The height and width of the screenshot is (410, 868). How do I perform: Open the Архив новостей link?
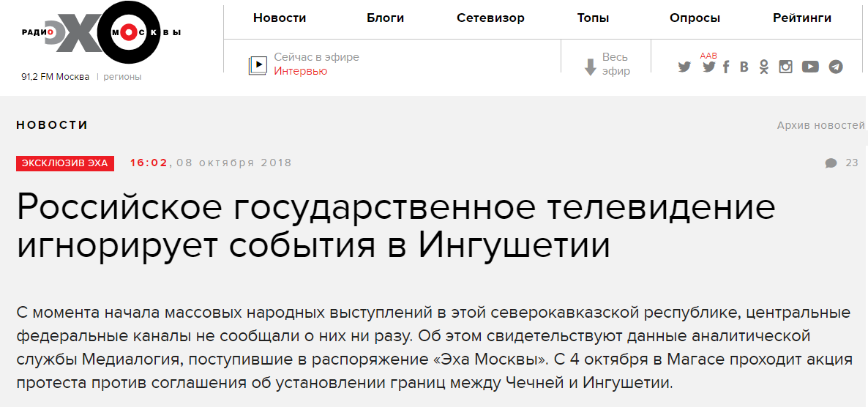(x=821, y=125)
